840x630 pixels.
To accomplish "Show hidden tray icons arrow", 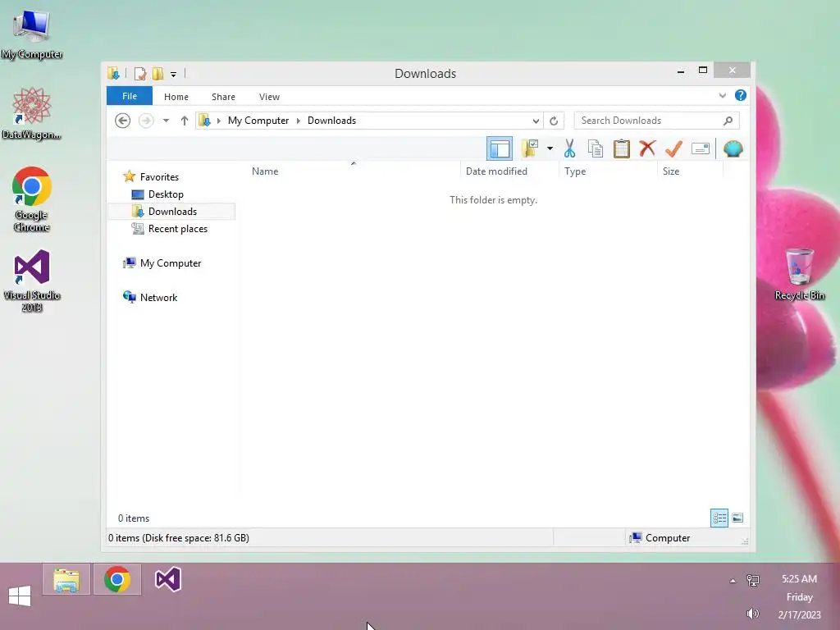I will (733, 581).
